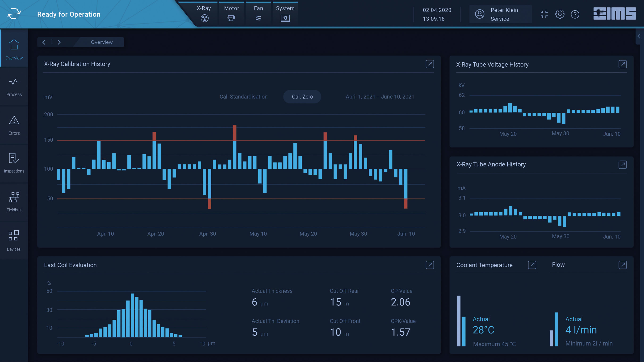Open the help panel

click(575, 14)
